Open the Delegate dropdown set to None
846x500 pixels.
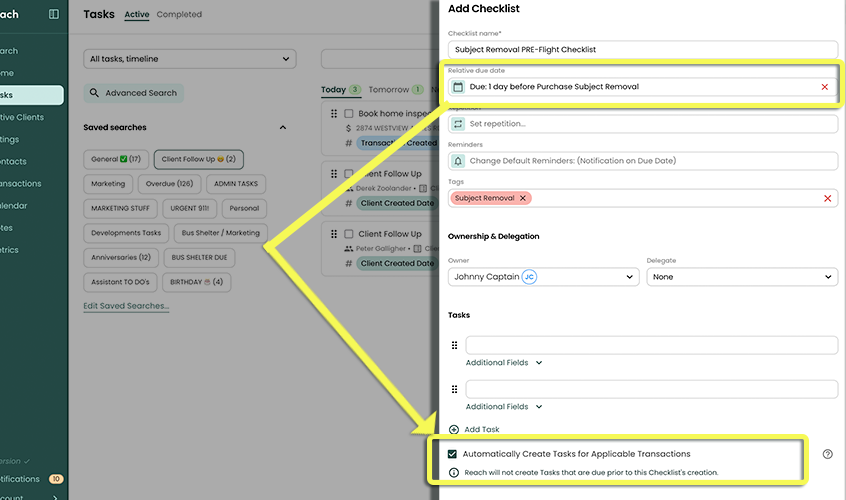click(x=741, y=277)
